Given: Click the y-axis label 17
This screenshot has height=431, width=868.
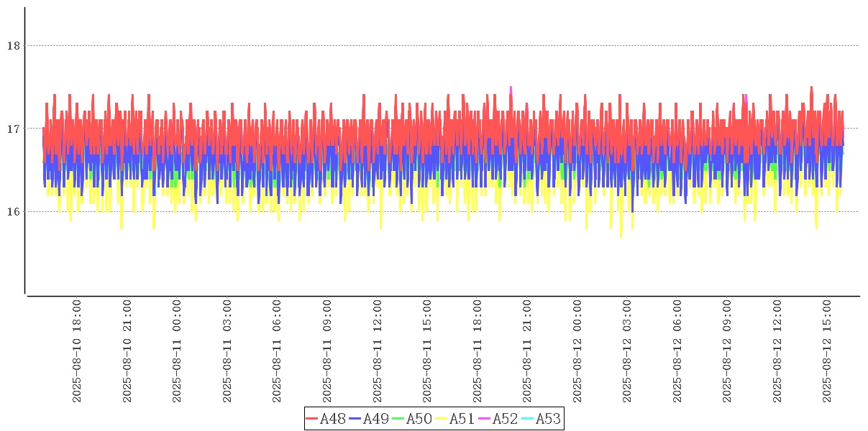Looking at the screenshot, I should (x=13, y=129).
